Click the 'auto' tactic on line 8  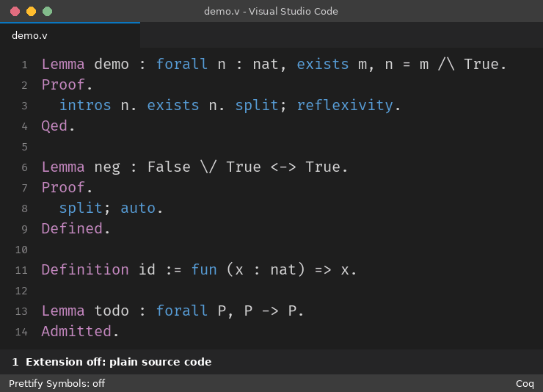138,208
